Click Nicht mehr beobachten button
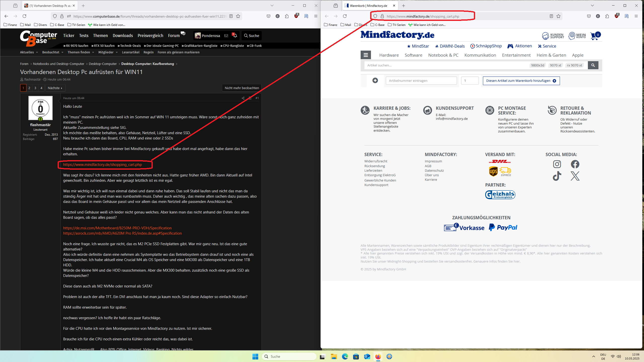This screenshot has height=362, width=644. (242, 88)
